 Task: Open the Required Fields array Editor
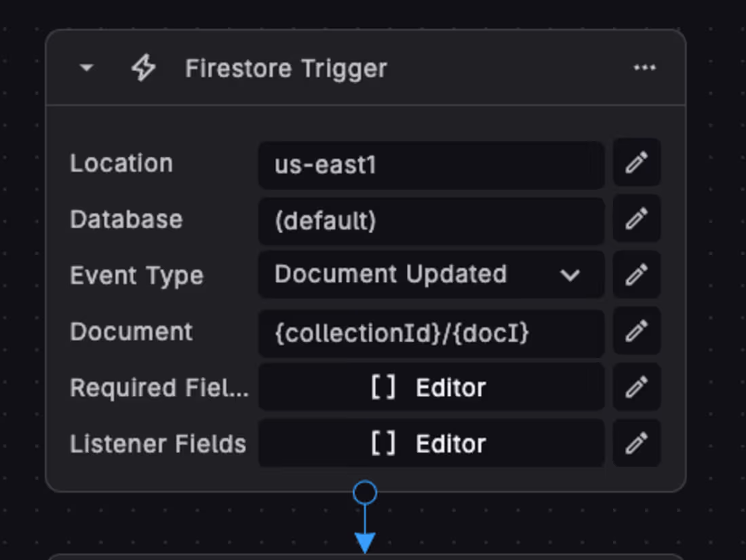[431, 387]
